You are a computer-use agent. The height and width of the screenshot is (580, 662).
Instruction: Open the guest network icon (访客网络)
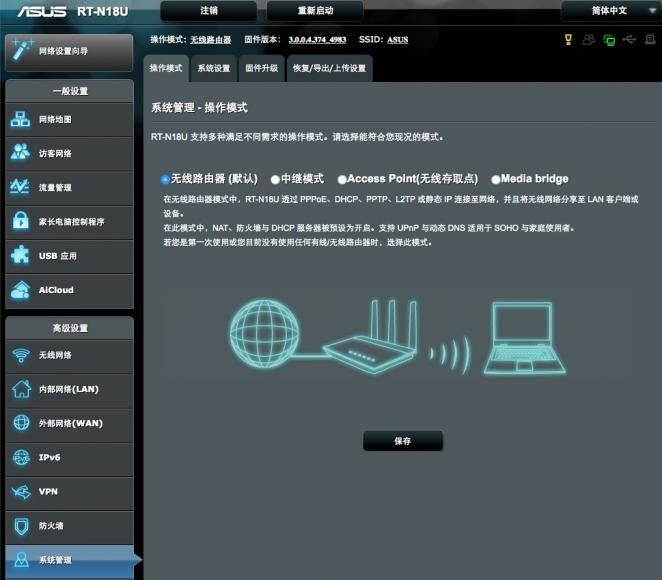tap(20, 153)
